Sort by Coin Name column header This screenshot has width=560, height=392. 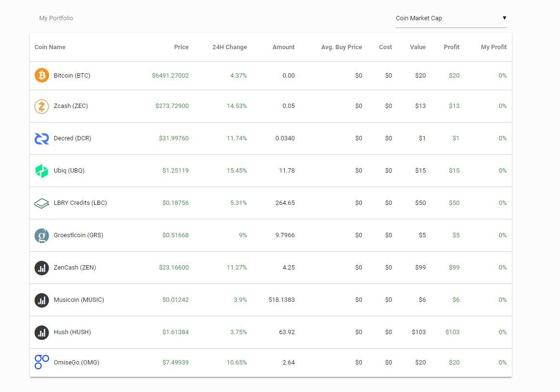click(50, 47)
